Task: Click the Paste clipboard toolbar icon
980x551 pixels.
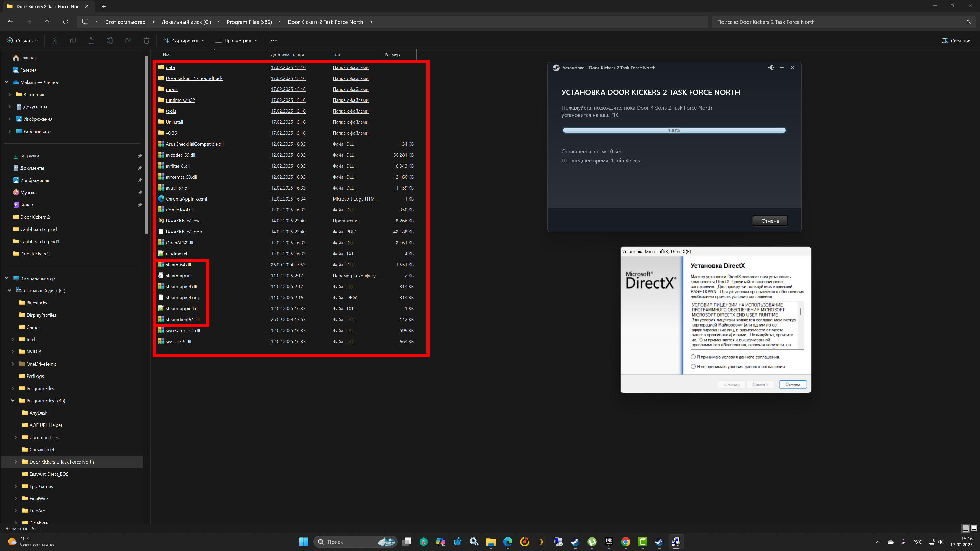Action: 91,41
